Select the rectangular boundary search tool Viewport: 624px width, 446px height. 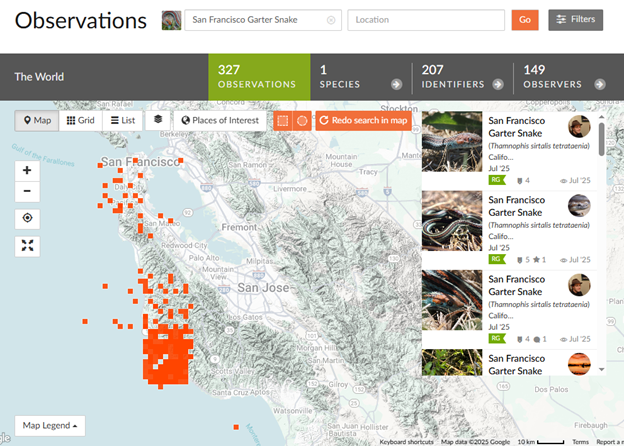pyautogui.click(x=282, y=121)
